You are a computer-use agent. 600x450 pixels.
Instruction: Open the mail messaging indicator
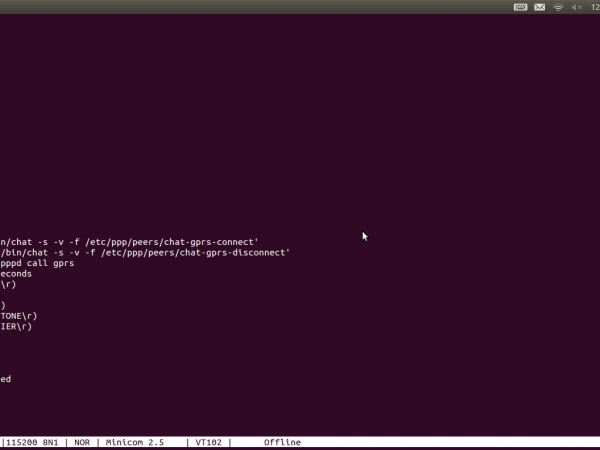[x=540, y=7]
